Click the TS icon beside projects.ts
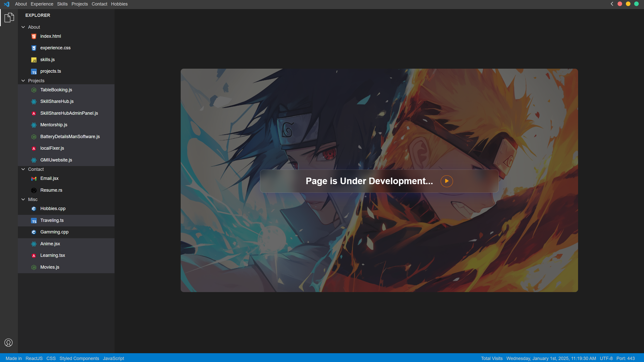The image size is (644, 362). point(34,72)
